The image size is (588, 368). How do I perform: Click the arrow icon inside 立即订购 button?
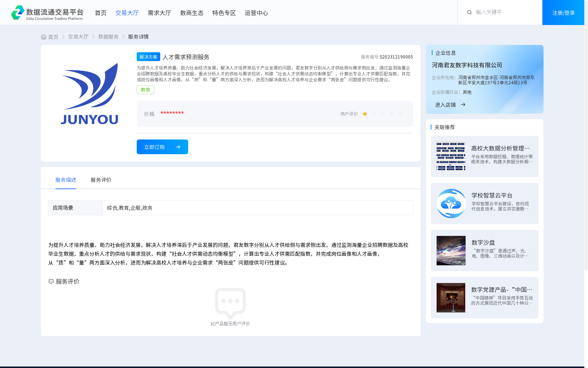click(x=178, y=146)
